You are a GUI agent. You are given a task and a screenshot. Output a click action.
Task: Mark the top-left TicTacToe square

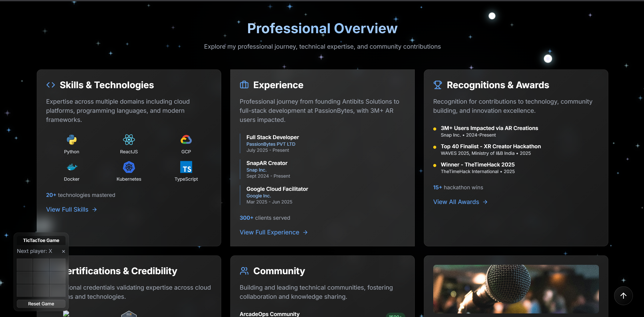pos(25,265)
